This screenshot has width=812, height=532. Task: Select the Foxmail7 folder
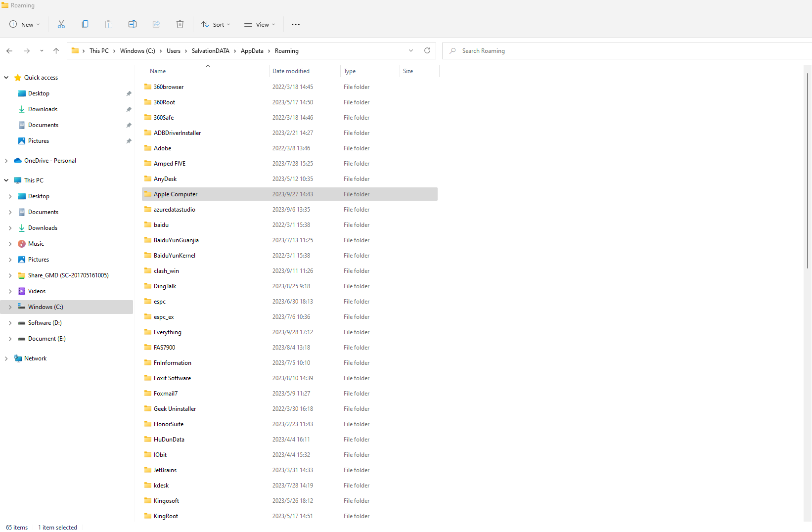(290, 394)
